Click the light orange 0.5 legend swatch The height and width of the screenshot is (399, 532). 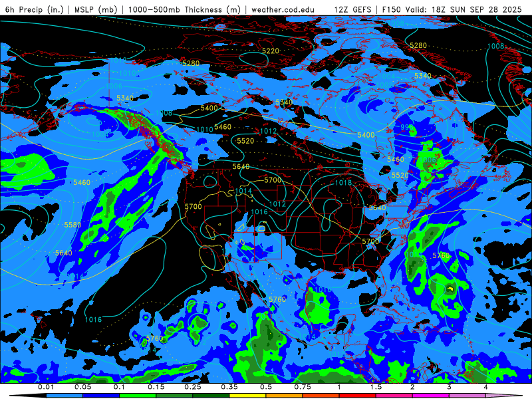click(x=285, y=396)
